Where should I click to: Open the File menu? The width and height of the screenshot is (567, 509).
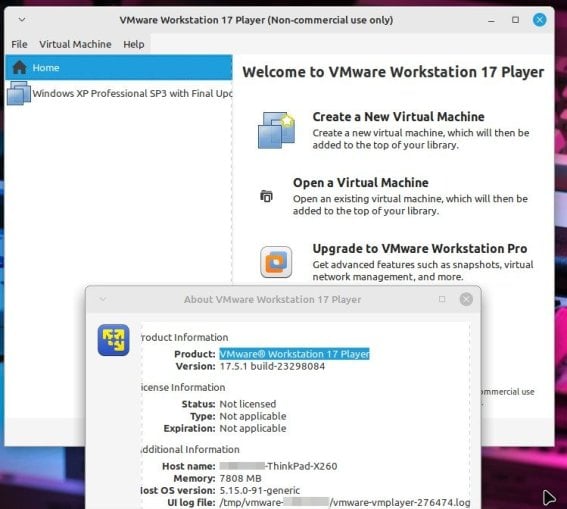coord(19,44)
